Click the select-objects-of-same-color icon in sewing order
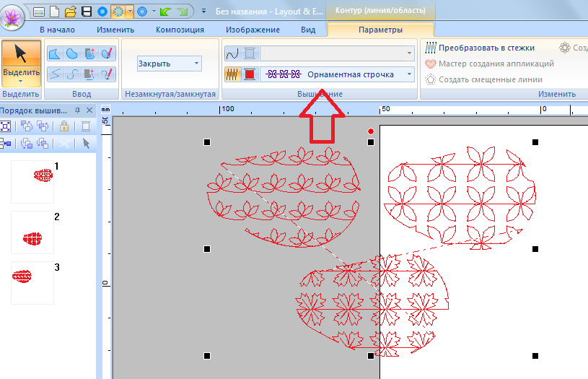The height and width of the screenshot is (379, 588). click(6, 144)
